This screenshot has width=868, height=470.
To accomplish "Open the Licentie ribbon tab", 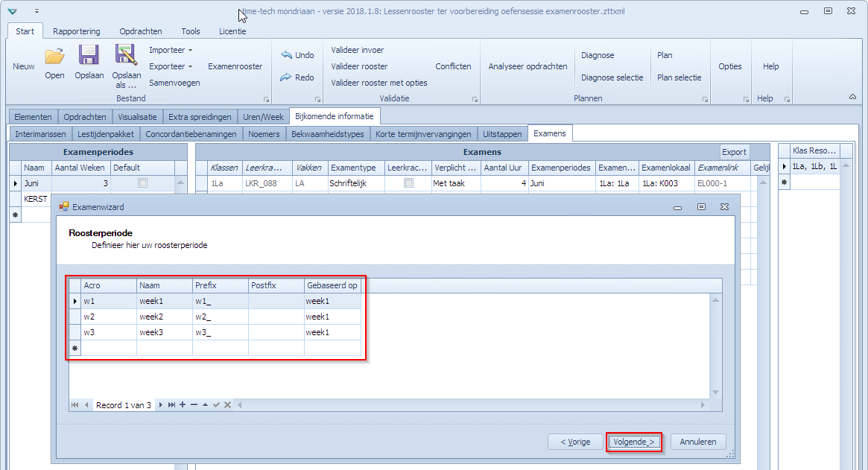I will pos(232,31).
